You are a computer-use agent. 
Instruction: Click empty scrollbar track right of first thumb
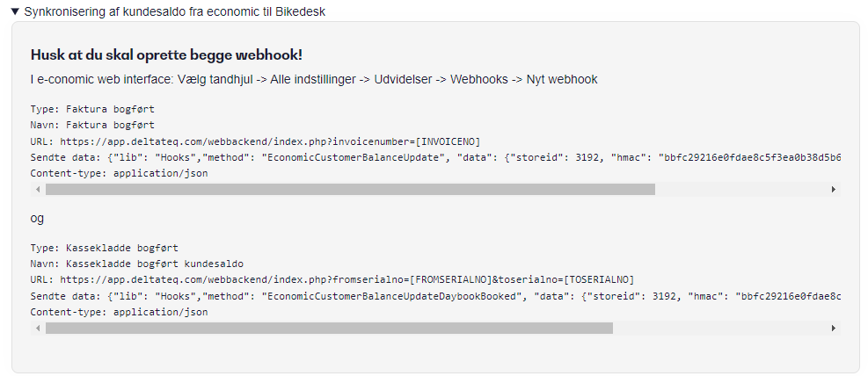(x=741, y=190)
